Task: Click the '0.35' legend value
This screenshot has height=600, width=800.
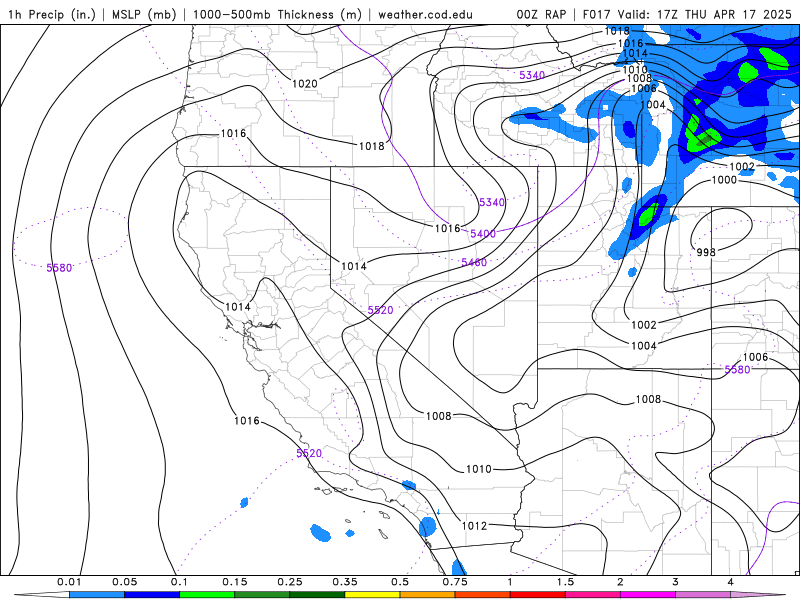Action: 345,582
